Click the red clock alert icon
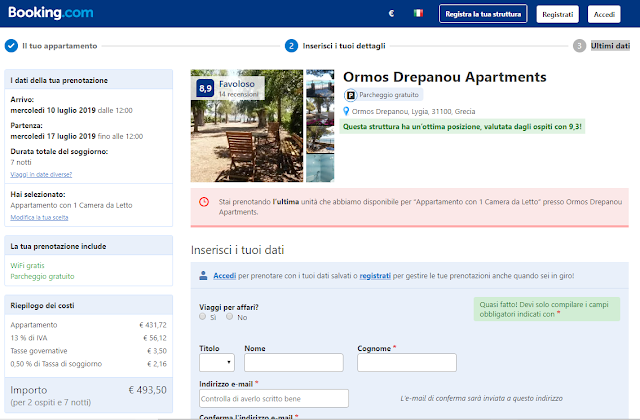The image size is (640, 420). tap(204, 202)
